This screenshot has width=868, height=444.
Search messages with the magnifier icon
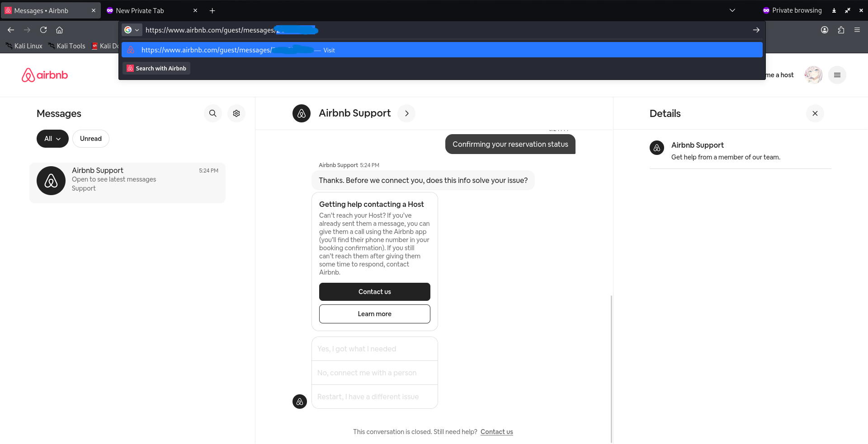[212, 113]
